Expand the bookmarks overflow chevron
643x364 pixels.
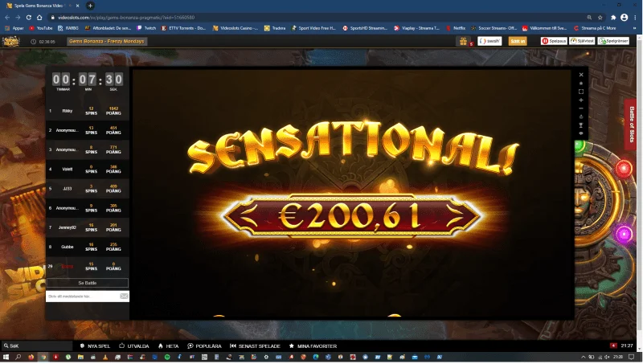(x=634, y=28)
